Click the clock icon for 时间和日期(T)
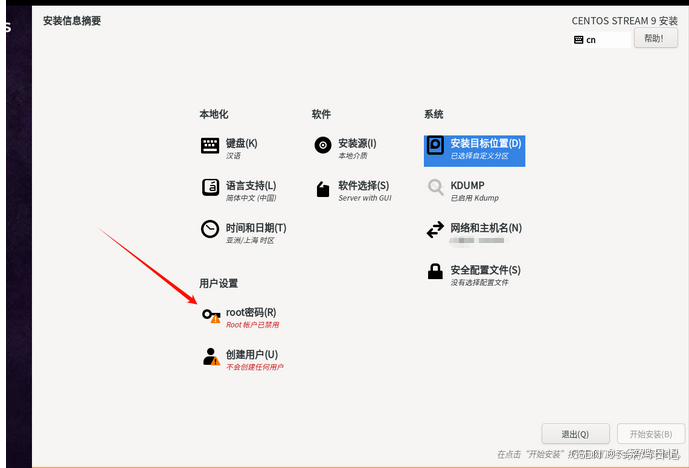 point(210,229)
